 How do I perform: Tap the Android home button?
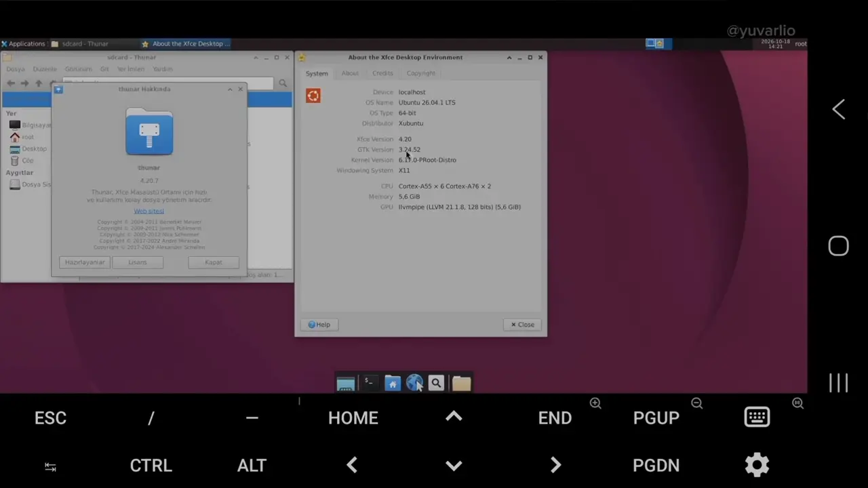839,246
